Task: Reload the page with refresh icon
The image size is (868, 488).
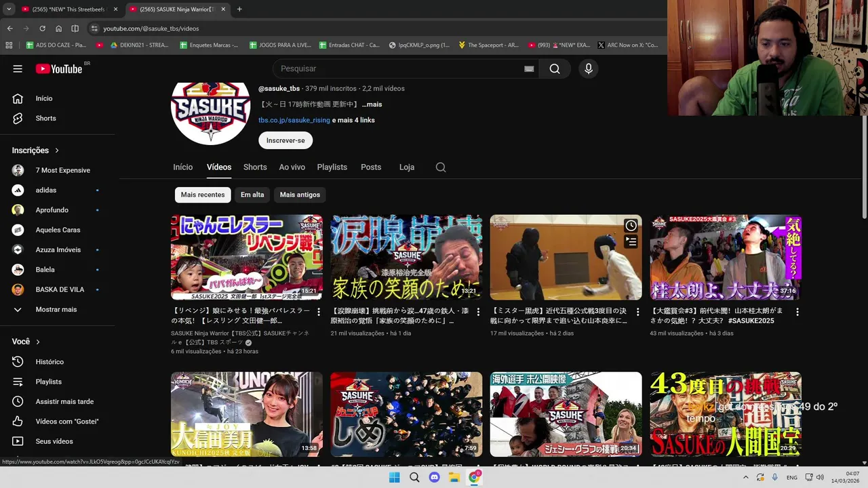Action: 42,28
